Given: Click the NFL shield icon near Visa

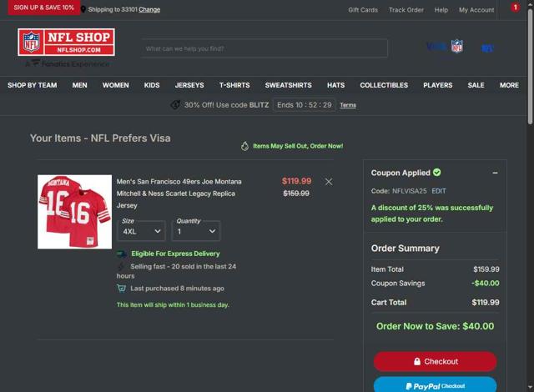Looking at the screenshot, I should click(457, 46).
